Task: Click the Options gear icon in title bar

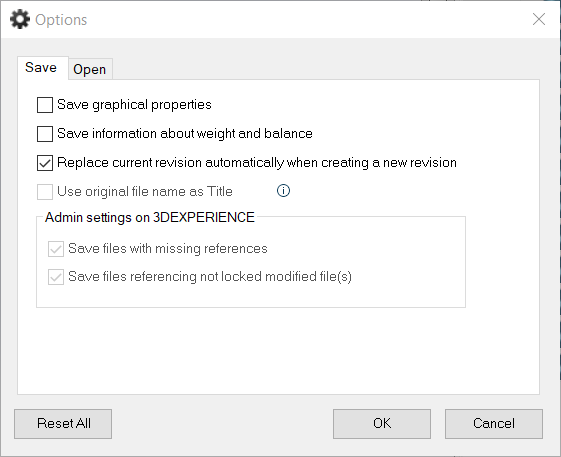Action: point(20,19)
